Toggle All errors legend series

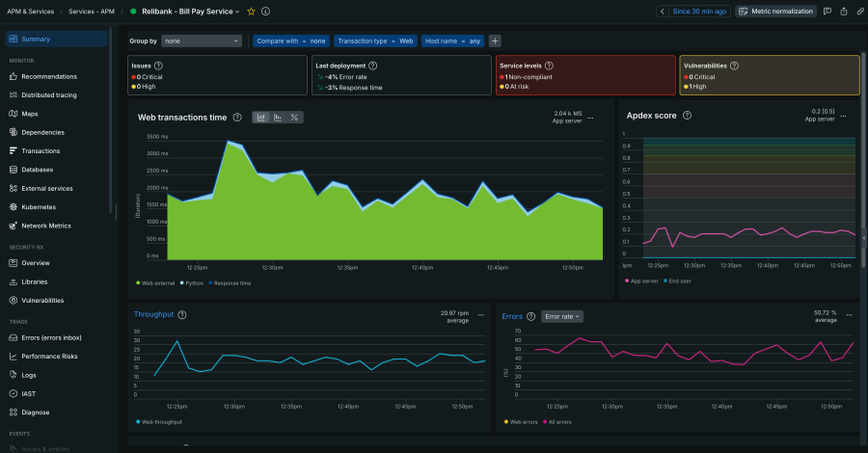point(556,422)
